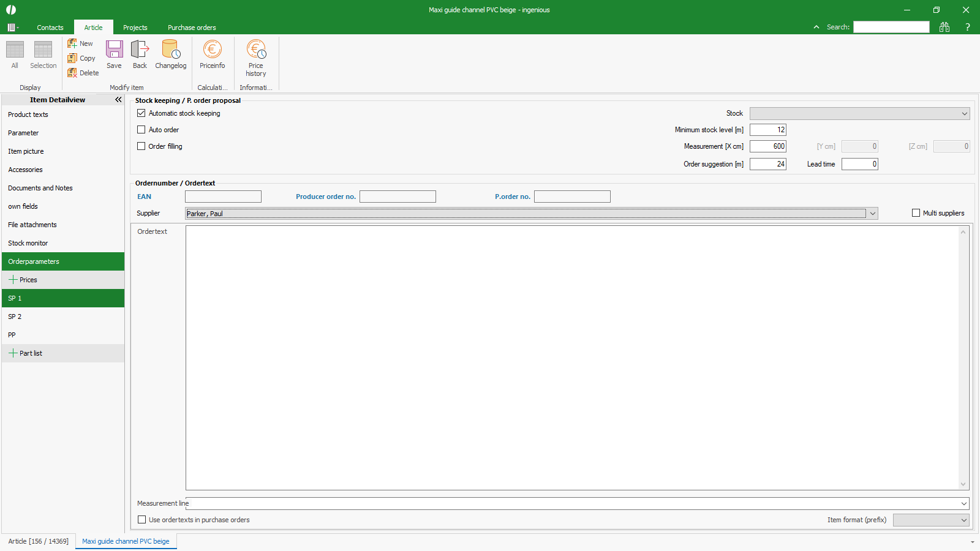Create a New item

click(x=80, y=43)
